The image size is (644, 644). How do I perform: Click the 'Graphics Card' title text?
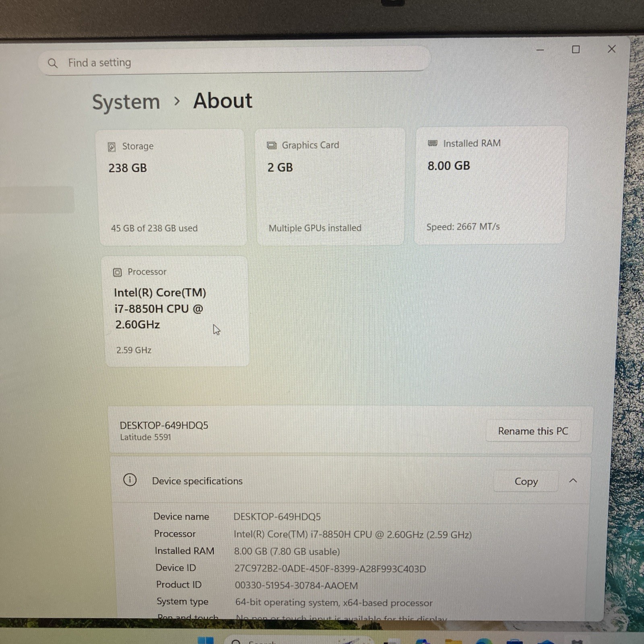pos(310,145)
